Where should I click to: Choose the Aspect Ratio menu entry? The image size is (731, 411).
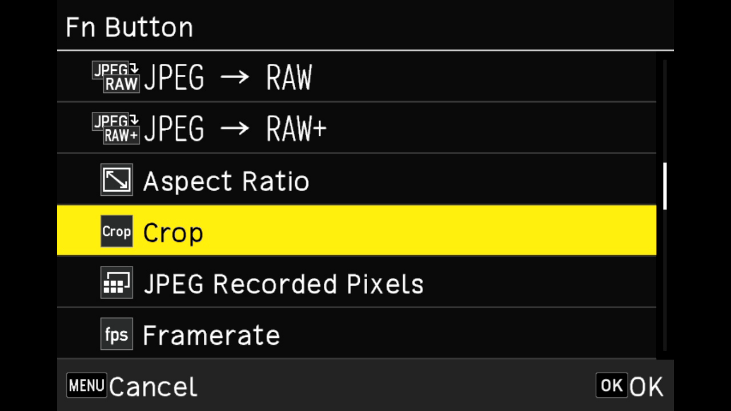[x=226, y=181]
